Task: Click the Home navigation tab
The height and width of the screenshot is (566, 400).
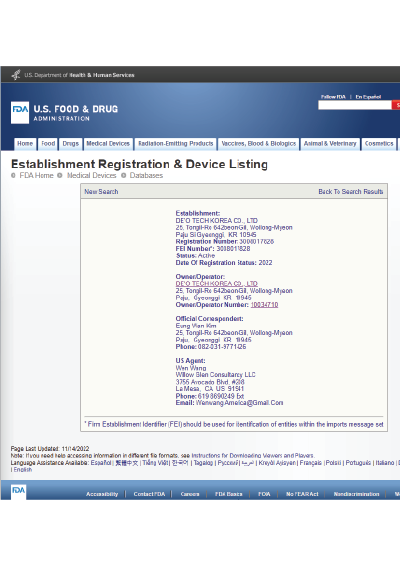Action: coord(25,144)
